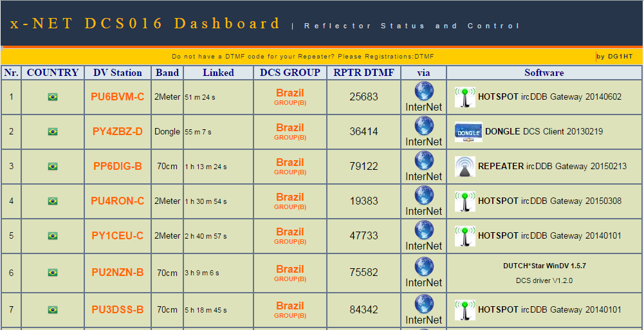The width and height of the screenshot is (644, 330).
Task: Click the 'by DG1HT' author credit
Action: (614, 57)
